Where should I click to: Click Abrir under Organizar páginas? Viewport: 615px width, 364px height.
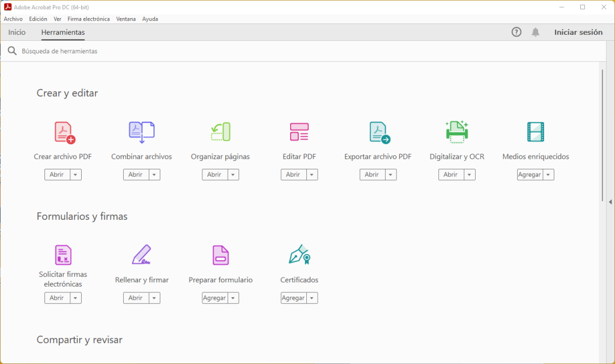coord(215,175)
